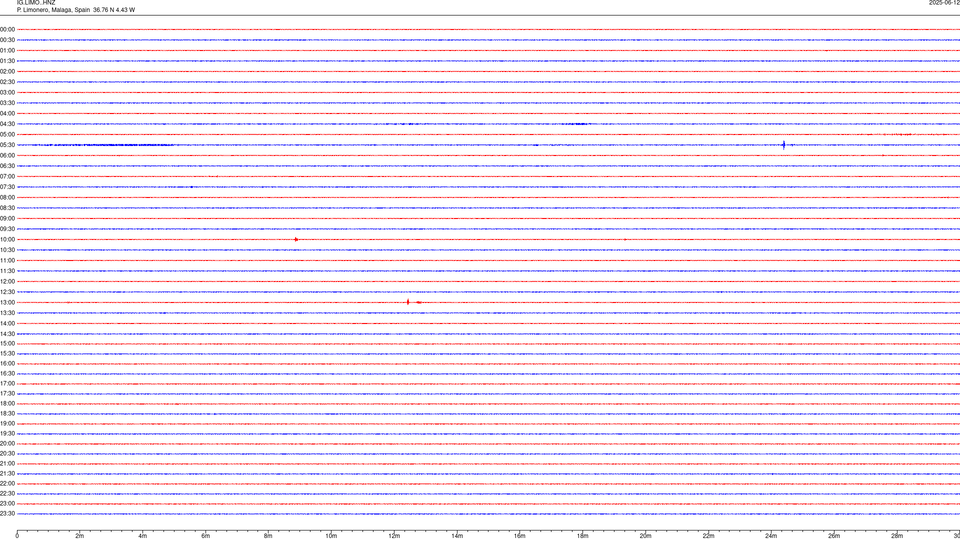
Task: Select the '00:00' row time label
Action: [7, 29]
